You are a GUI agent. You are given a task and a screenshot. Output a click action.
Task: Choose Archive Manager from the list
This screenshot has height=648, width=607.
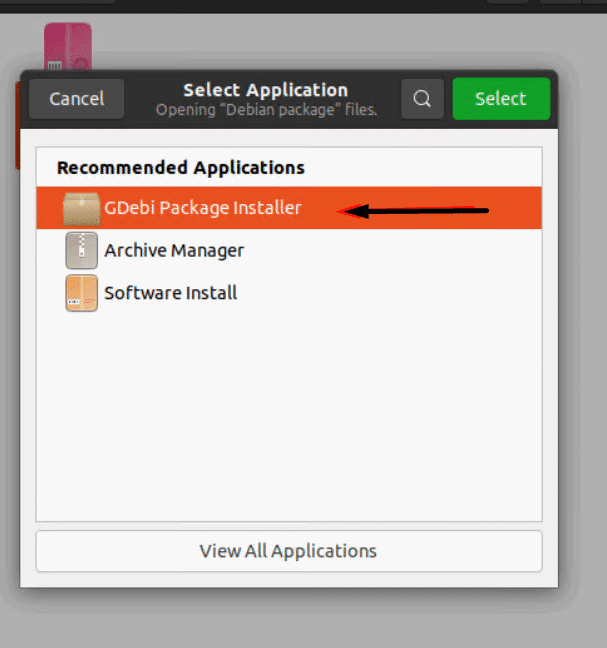289,250
